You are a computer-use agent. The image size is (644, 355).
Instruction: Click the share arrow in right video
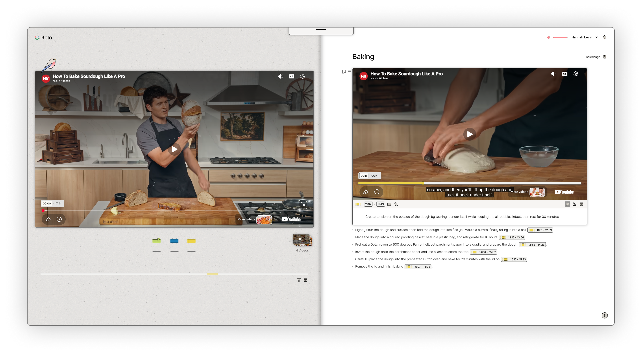[x=366, y=192]
